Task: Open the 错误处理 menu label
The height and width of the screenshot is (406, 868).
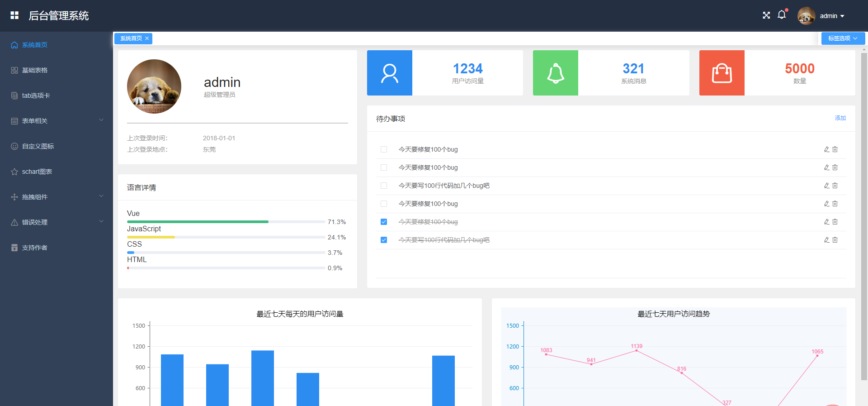Action: [x=35, y=222]
